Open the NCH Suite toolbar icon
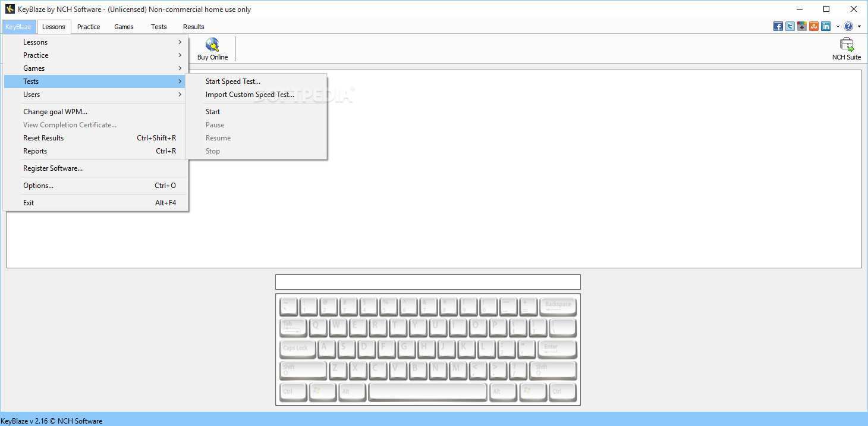The width and height of the screenshot is (868, 426). click(x=847, y=49)
